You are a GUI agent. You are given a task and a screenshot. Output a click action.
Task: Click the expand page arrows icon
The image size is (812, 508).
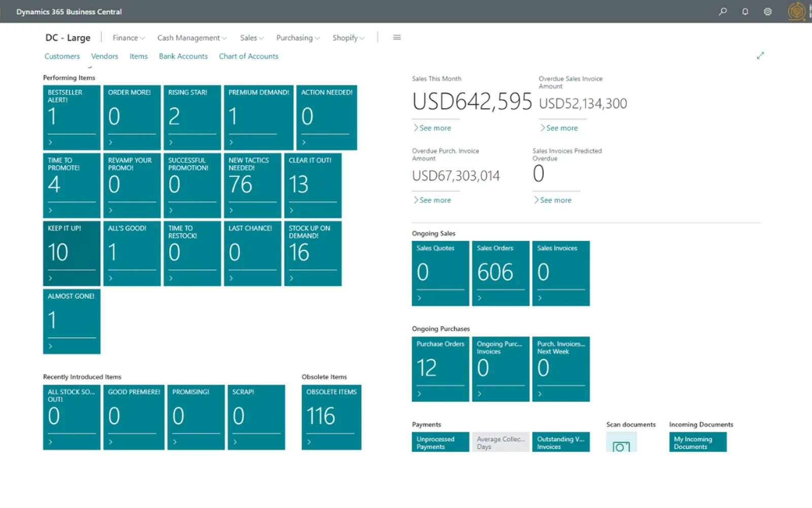[x=760, y=55]
